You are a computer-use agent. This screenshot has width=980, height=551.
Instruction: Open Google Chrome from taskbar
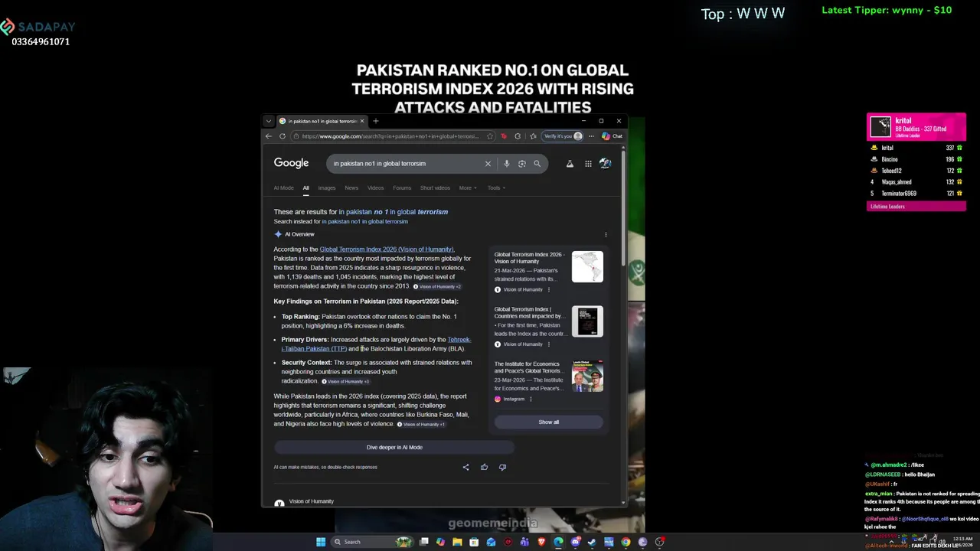tap(626, 542)
